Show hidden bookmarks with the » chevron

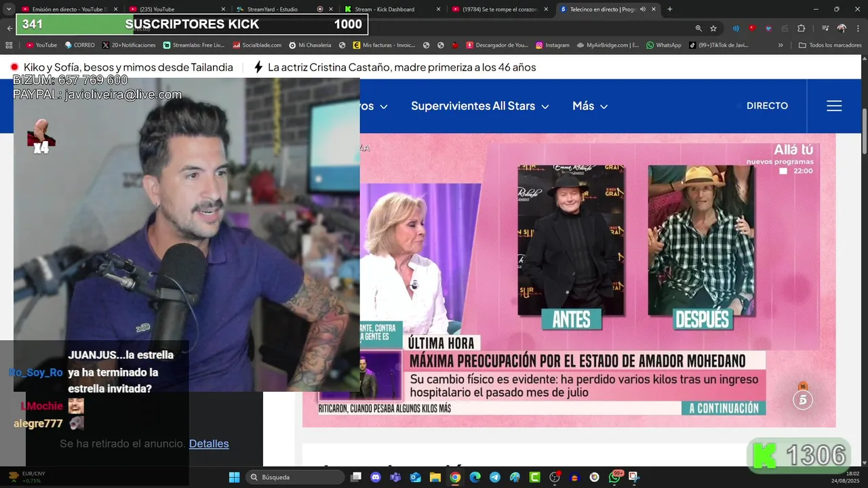781,45
